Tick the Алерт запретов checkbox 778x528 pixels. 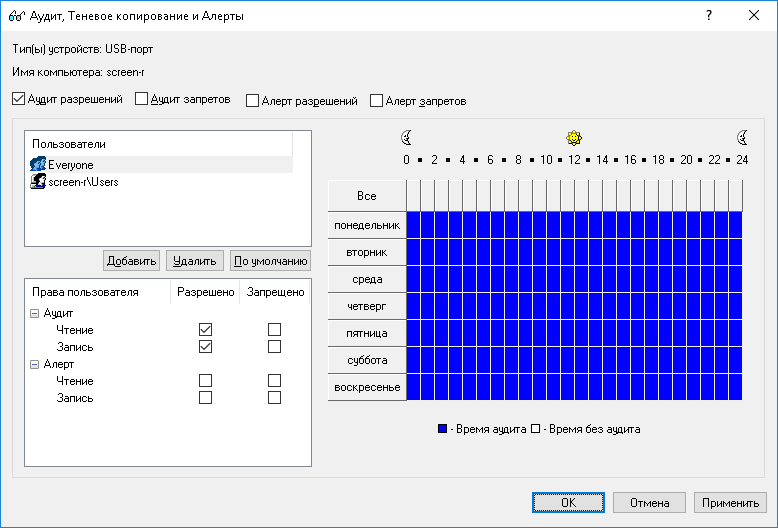point(377,101)
